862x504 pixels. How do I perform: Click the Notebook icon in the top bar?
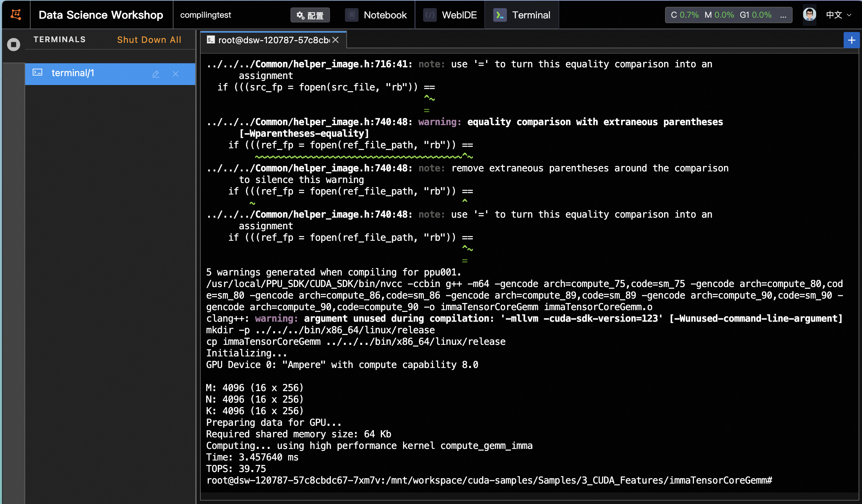point(351,15)
